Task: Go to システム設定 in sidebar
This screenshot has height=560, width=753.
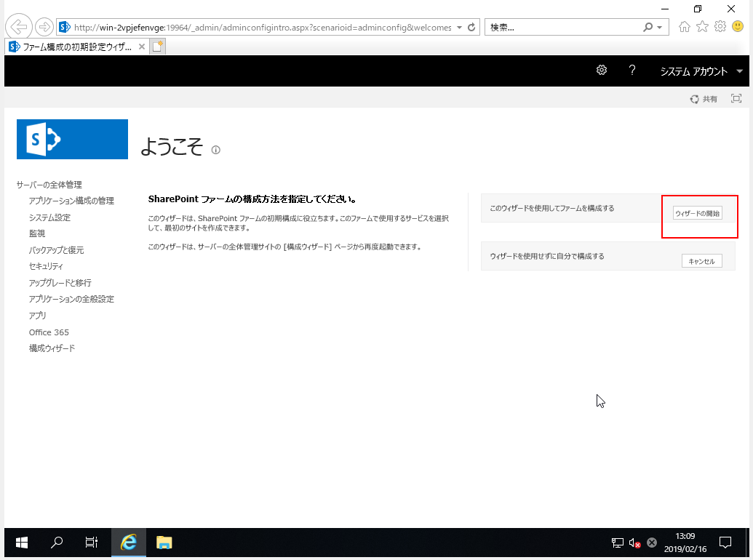Action: [49, 217]
